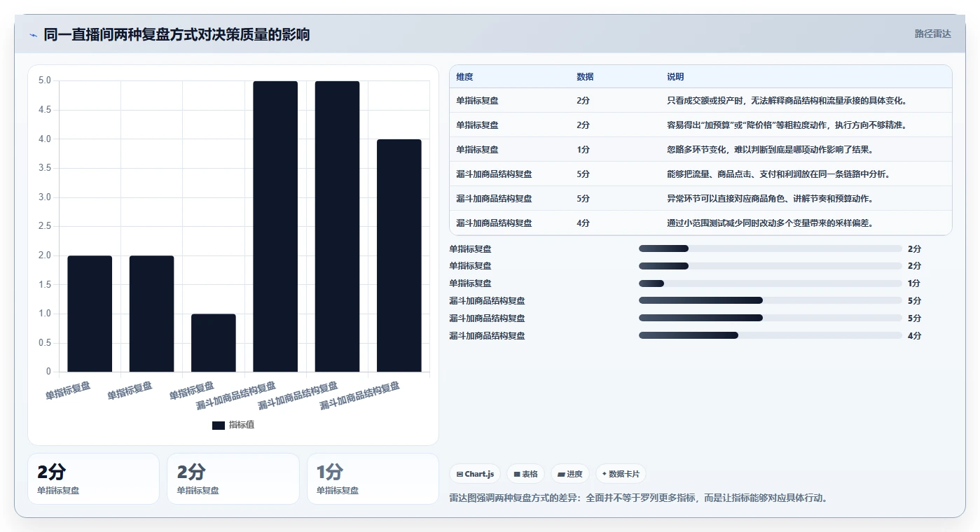Click the 1分 cell in the table
Viewport: 980px width, 532px height.
[x=583, y=150]
